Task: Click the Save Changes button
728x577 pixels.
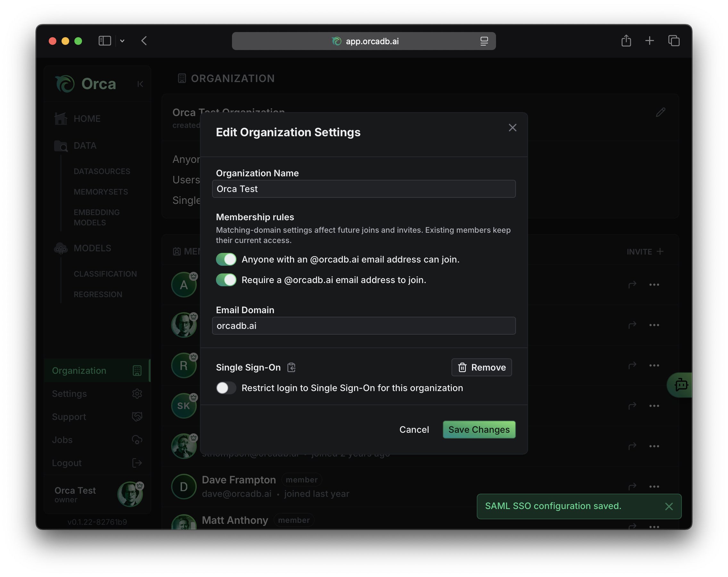Action: (479, 429)
